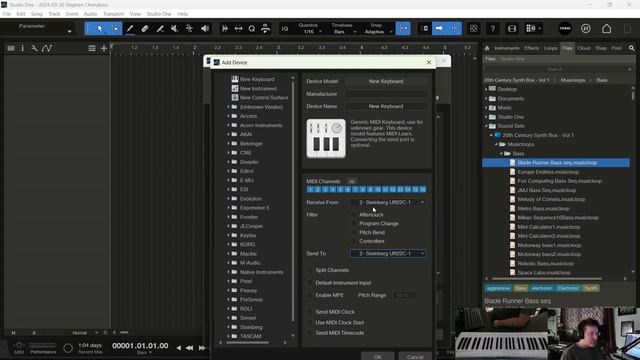Check Use MIDI Clock Start
The height and width of the screenshot is (360, 640).
click(310, 322)
